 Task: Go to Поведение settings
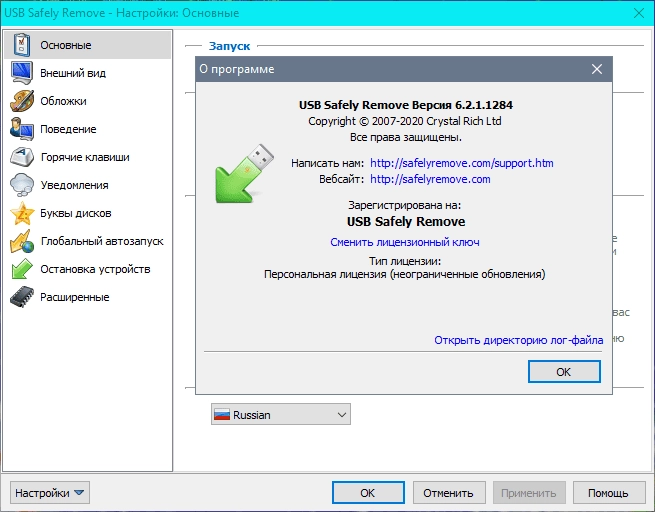(x=88, y=129)
